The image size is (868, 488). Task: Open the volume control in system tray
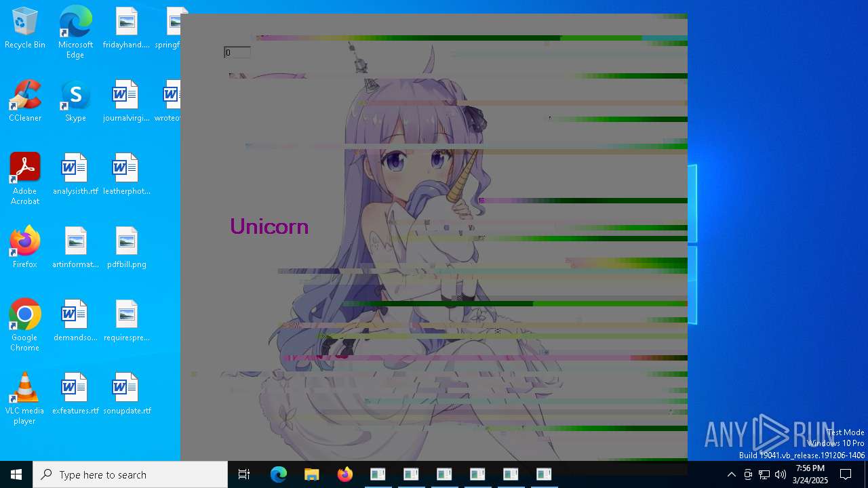coord(781,474)
